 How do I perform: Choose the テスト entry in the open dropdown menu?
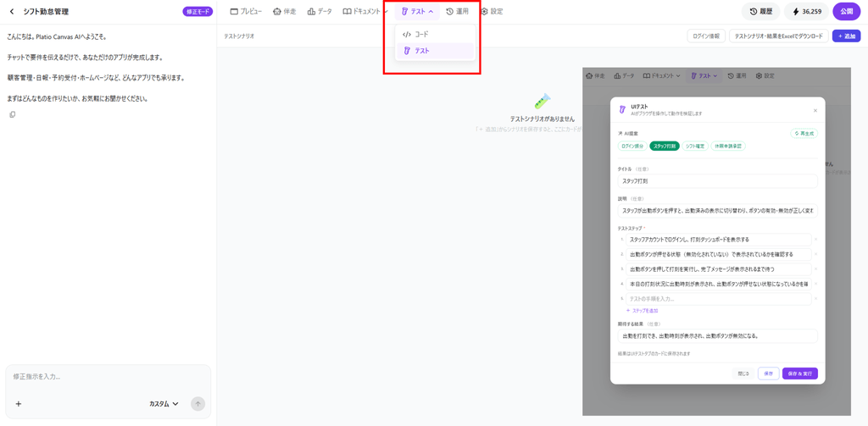[435, 51]
